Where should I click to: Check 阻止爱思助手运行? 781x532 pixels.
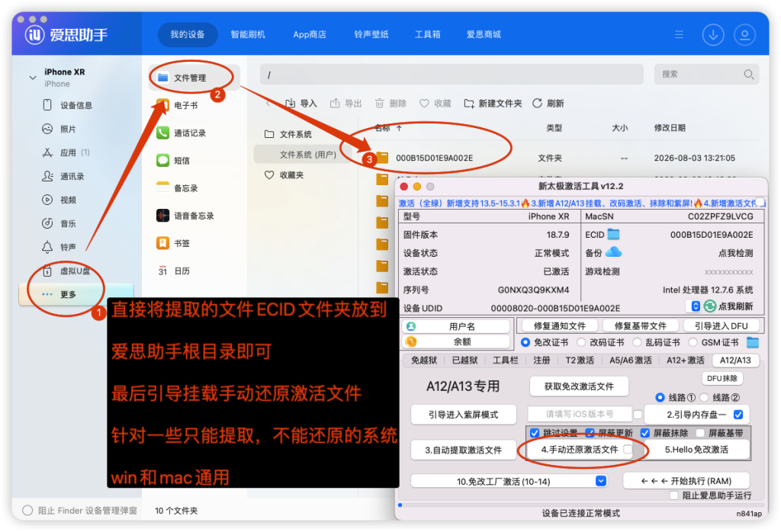674,495
